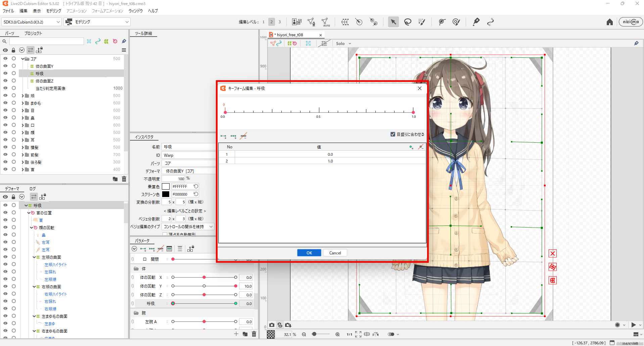Close the keyform edit dialog
This screenshot has width=644, height=346.
click(420, 88)
